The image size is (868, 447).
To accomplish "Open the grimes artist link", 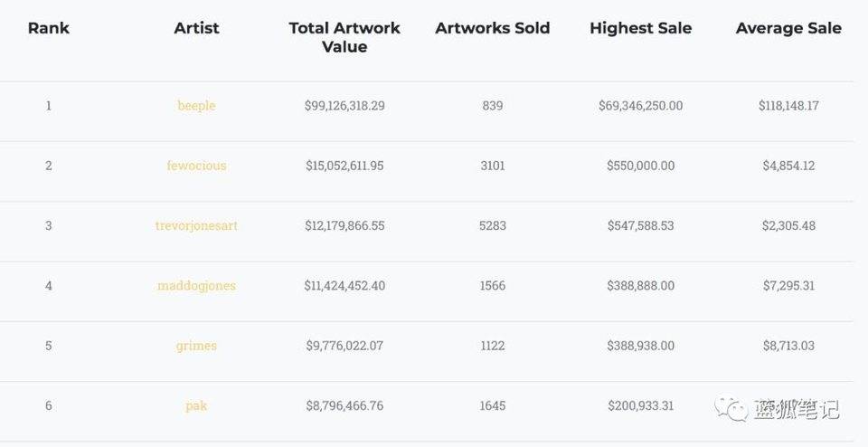I will [x=196, y=346].
